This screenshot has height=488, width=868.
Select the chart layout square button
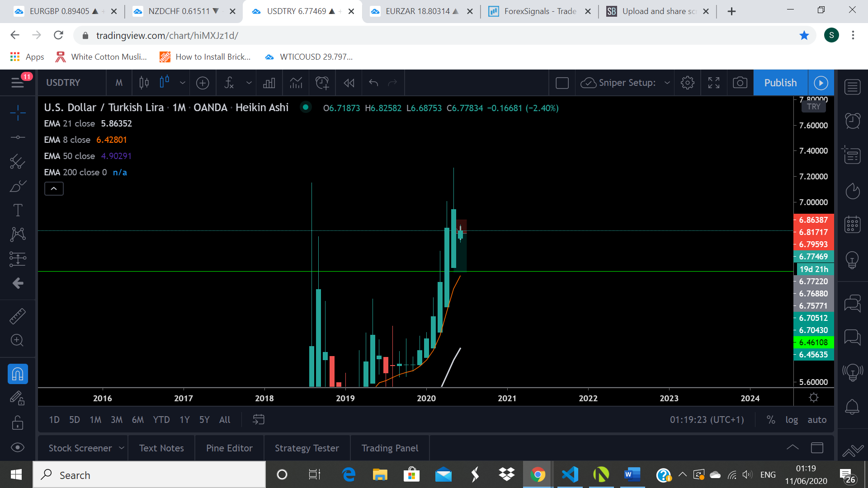coord(562,83)
